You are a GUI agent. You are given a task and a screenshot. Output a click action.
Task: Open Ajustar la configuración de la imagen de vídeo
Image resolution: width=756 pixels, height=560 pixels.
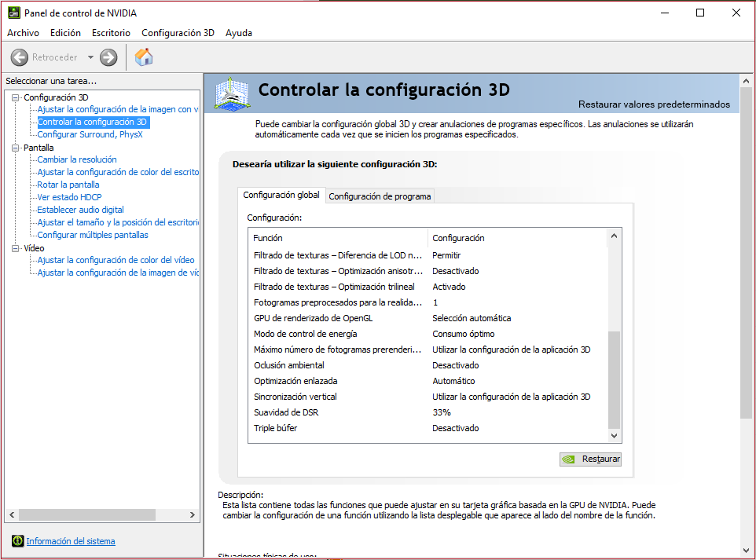point(118,273)
